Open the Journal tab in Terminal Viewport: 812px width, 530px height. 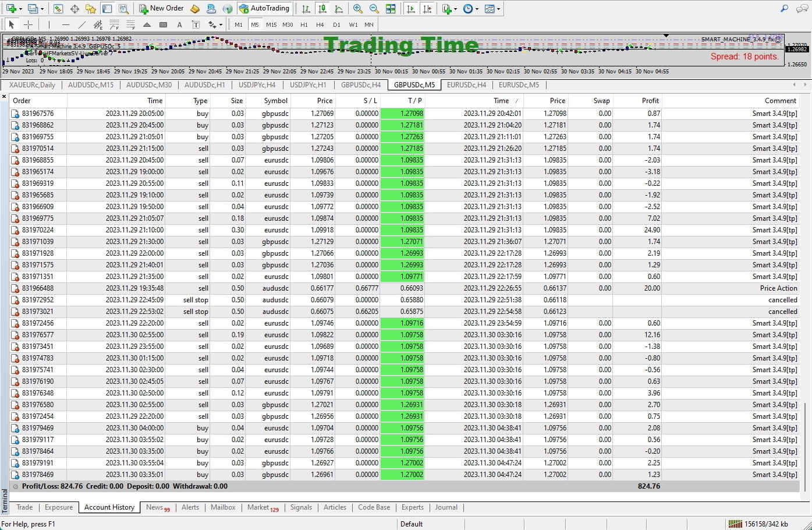tap(446, 507)
